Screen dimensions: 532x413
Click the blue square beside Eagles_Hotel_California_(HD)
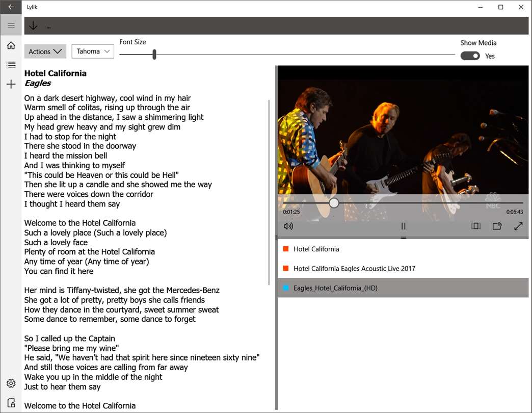(286, 288)
